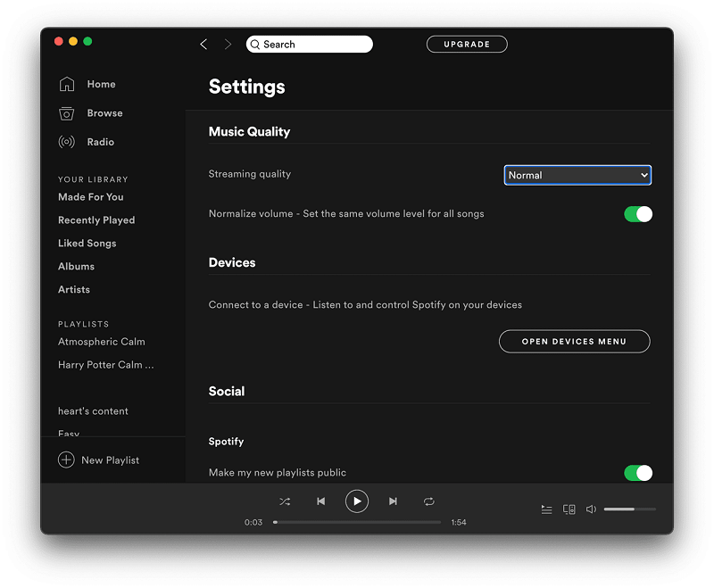714x588 pixels.
Task: Toggle the connect to device panel icon
Action: click(x=569, y=509)
